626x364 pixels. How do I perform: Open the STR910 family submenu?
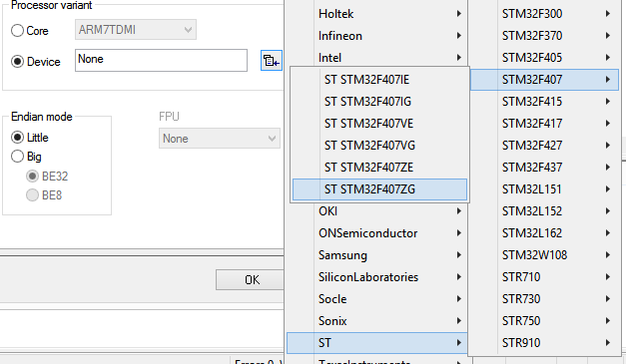click(544, 343)
